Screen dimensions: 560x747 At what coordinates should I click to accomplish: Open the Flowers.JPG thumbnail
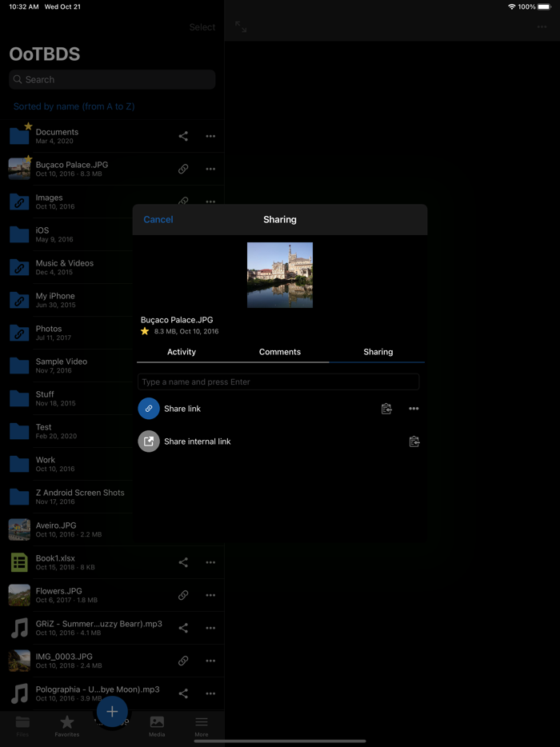tap(19, 595)
